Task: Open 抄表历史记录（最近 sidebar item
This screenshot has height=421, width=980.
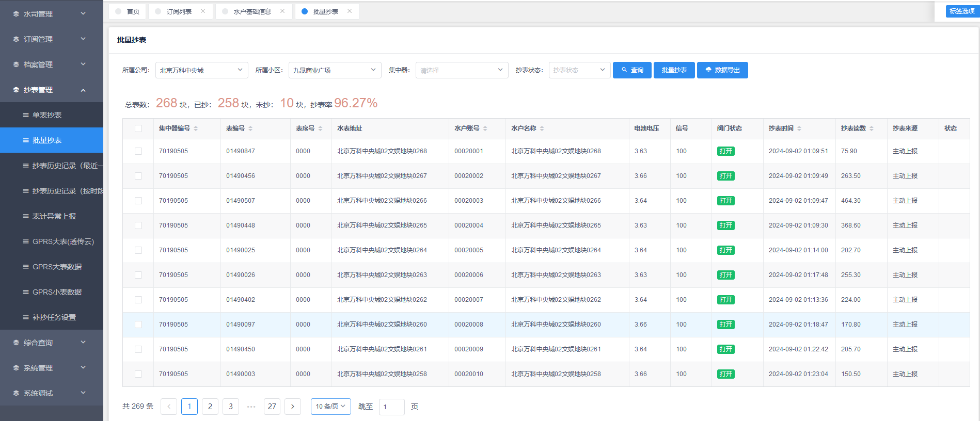Action: 52,166
